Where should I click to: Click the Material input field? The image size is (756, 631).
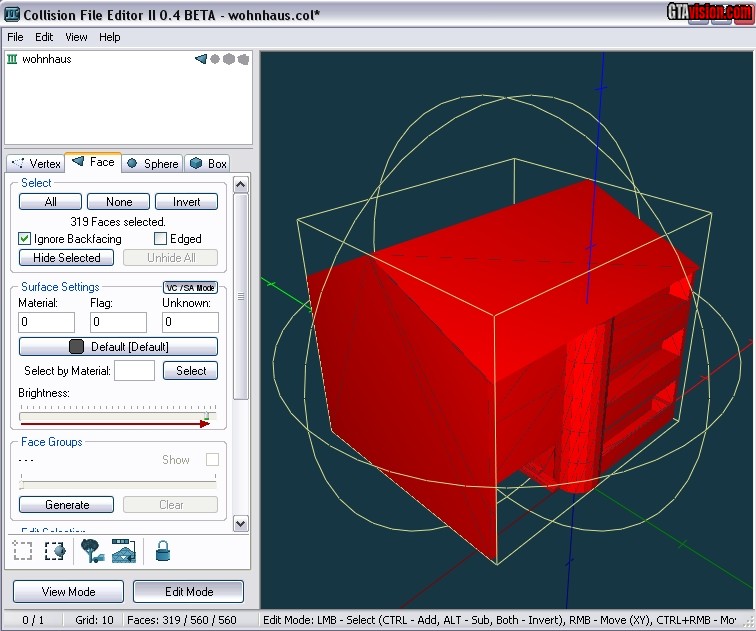click(46, 322)
